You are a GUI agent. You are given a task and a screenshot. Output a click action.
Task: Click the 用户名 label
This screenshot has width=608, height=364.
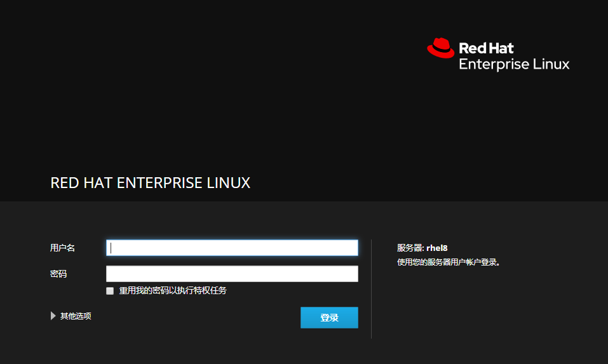pyautogui.click(x=62, y=248)
